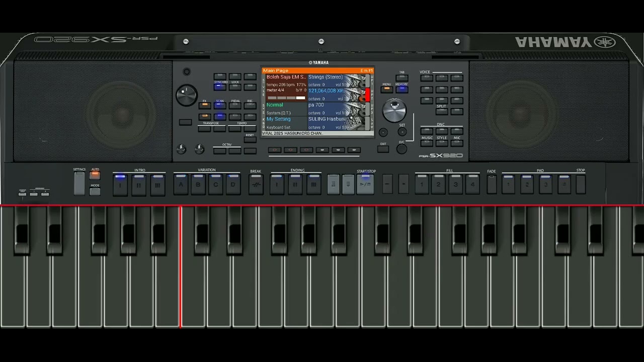Trigger the Break button

point(256,185)
